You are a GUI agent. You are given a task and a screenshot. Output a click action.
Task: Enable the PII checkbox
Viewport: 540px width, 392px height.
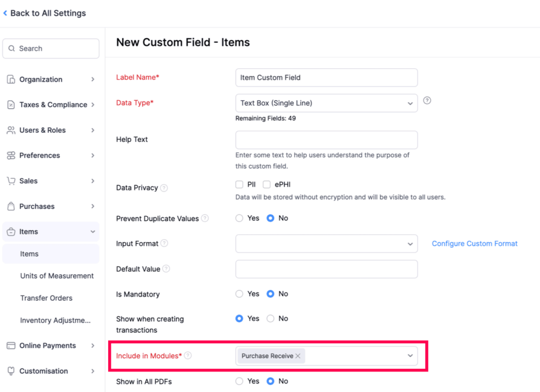(x=239, y=185)
